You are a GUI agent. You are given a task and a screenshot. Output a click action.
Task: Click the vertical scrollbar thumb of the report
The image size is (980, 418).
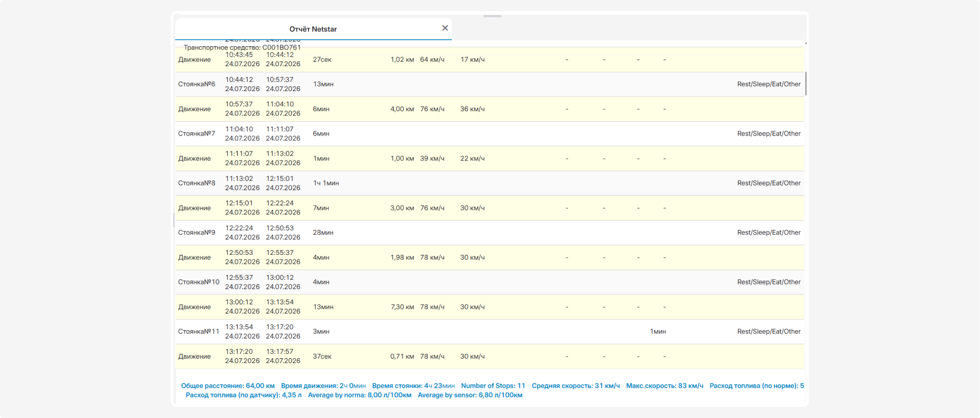pos(806,84)
